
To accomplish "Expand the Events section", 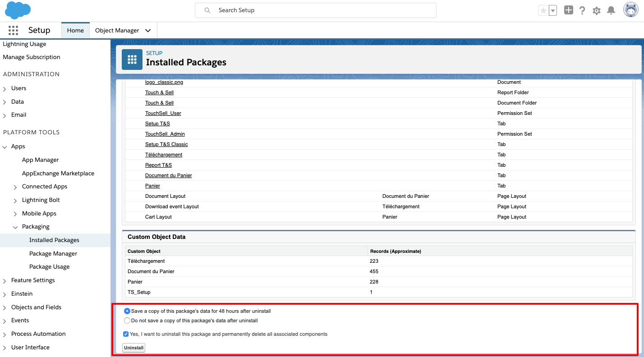I will point(5,321).
